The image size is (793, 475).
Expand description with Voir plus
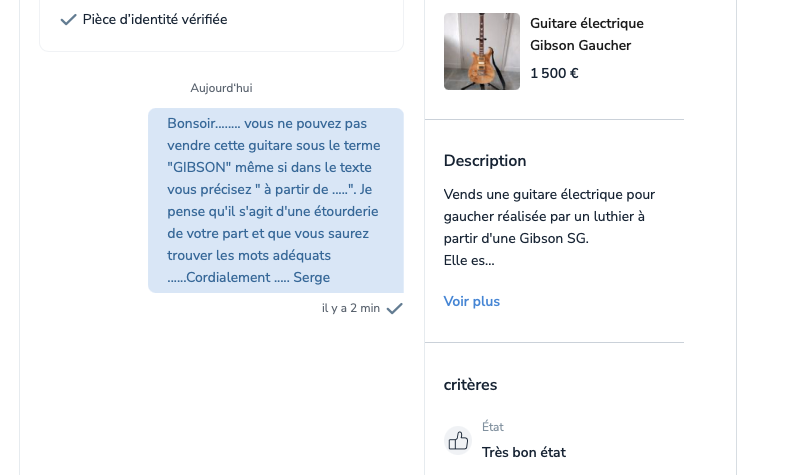click(x=471, y=301)
